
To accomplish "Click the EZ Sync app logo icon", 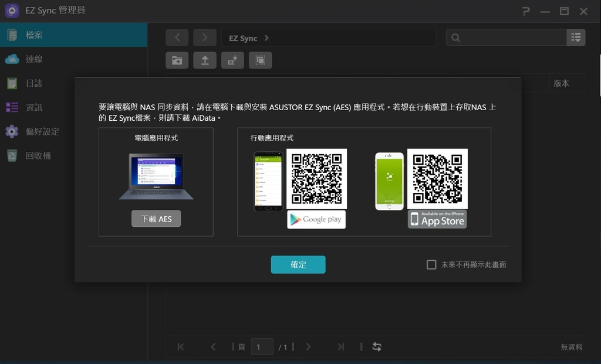I will (x=12, y=11).
